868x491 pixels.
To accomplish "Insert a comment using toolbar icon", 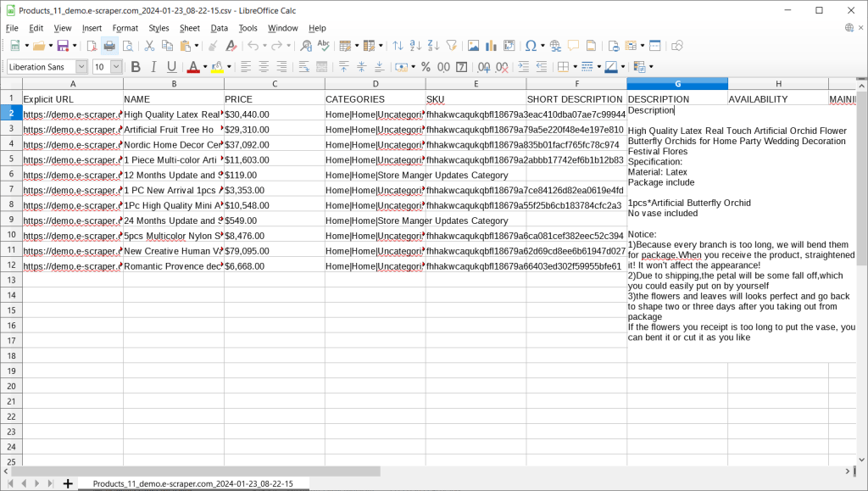I will (573, 46).
